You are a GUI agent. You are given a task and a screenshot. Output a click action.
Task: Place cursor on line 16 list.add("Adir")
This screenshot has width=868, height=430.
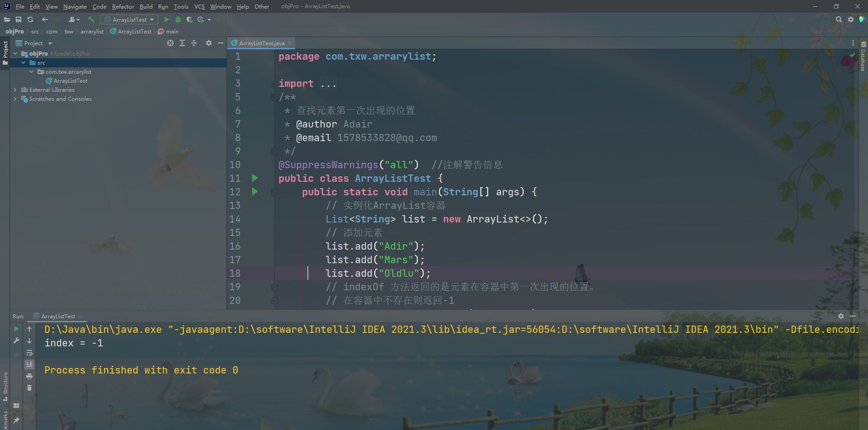pyautogui.click(x=375, y=246)
